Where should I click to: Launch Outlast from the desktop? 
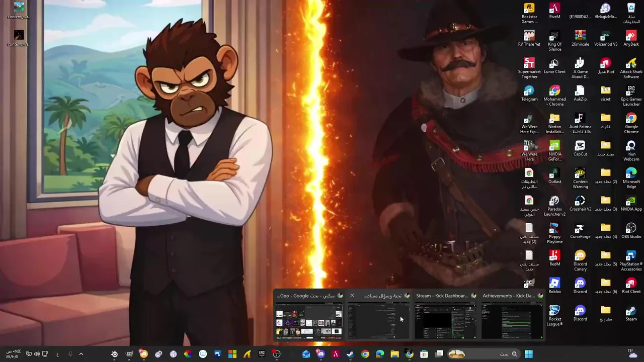click(554, 176)
